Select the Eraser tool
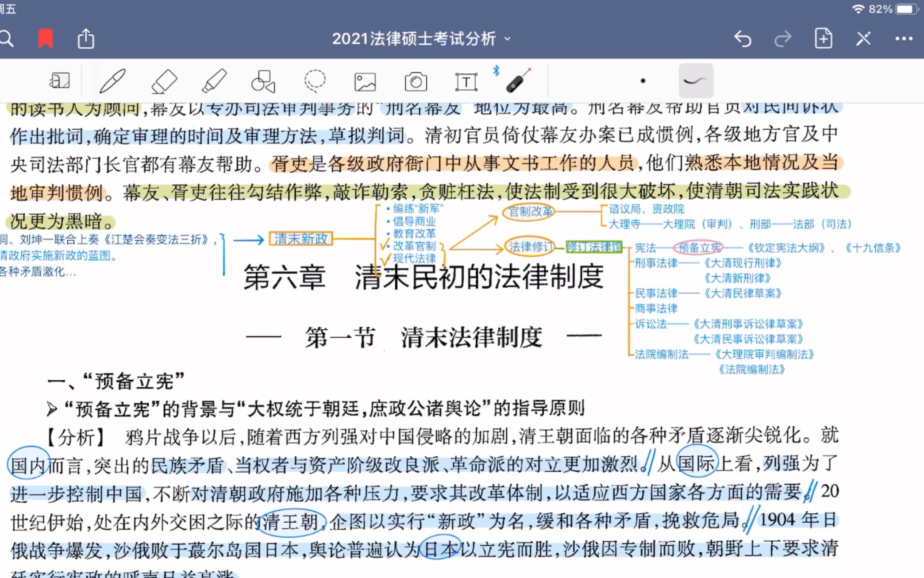 click(x=164, y=81)
